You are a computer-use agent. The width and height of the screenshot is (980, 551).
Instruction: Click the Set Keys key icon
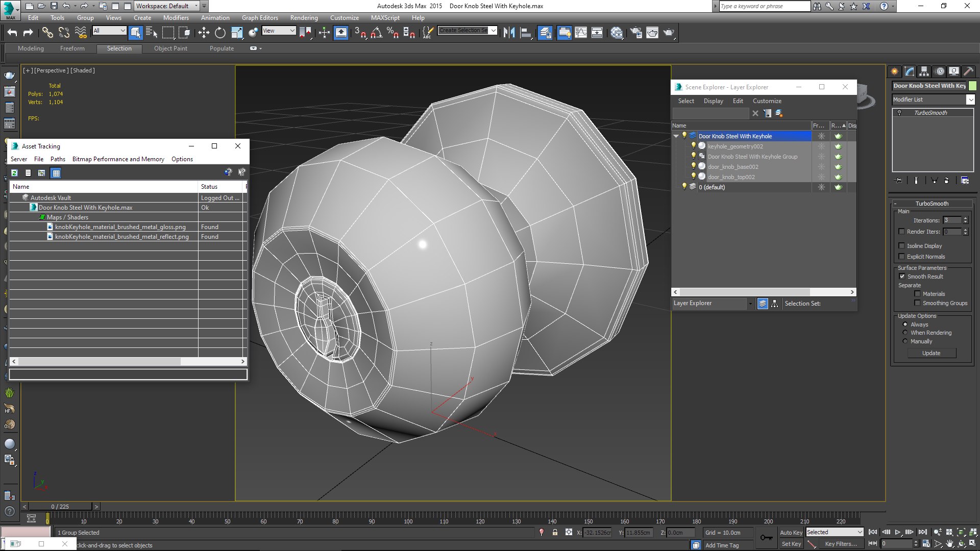coord(766,538)
